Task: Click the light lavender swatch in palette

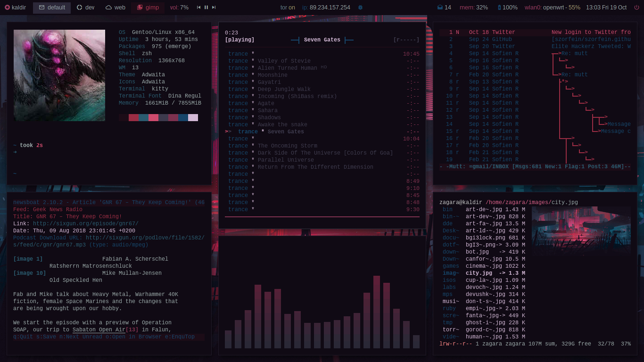Action: pos(193,117)
